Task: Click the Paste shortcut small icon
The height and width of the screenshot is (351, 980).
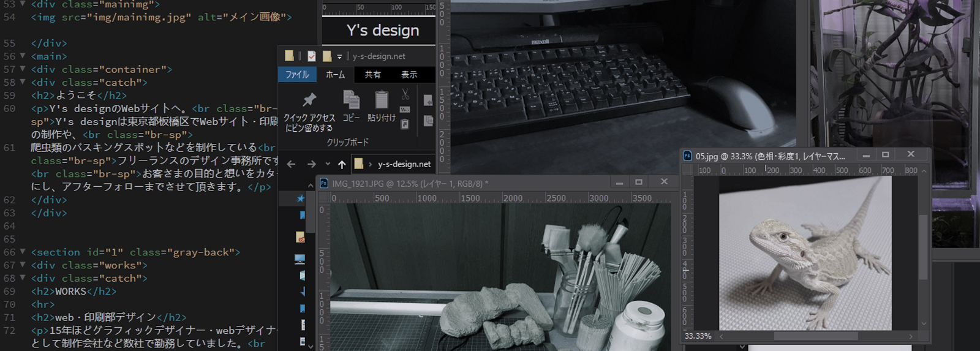Action: pos(405,124)
